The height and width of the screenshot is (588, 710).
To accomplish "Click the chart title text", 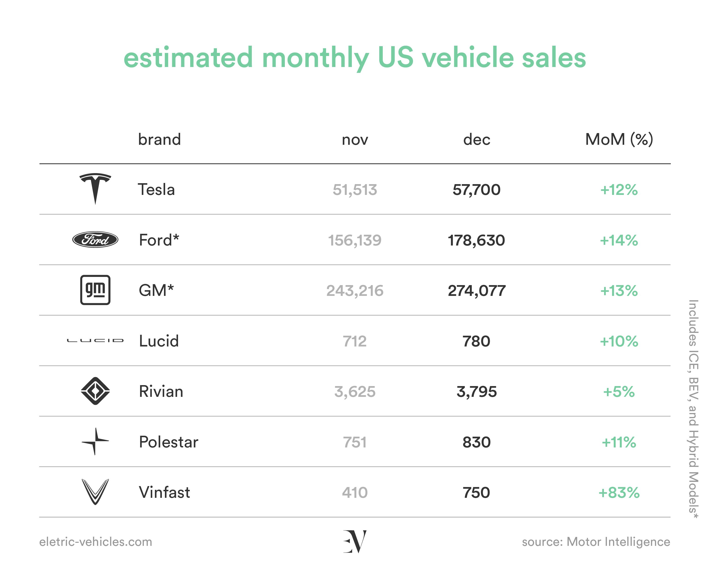I will 355,57.
